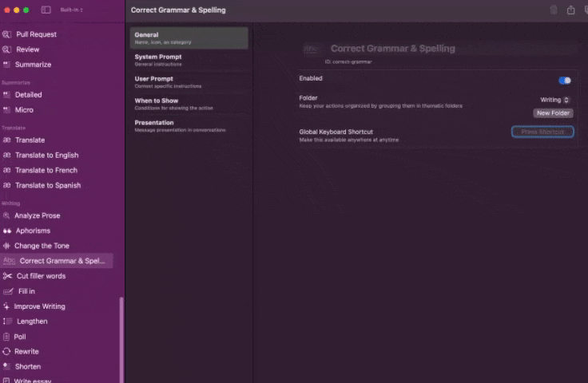Image resolution: width=588 pixels, height=383 pixels.
Task: Click the Global Keyboard Shortcut label
Action: (336, 132)
